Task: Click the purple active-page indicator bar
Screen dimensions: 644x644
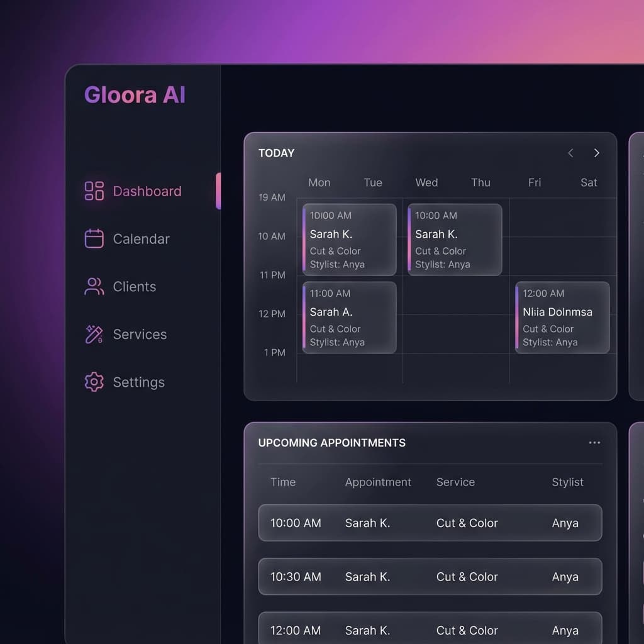Action: 219,191
